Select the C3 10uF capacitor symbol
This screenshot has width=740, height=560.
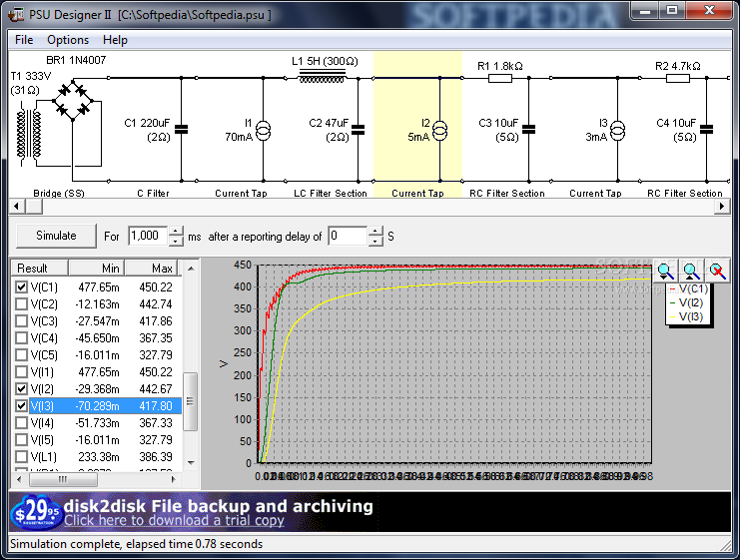(x=529, y=129)
